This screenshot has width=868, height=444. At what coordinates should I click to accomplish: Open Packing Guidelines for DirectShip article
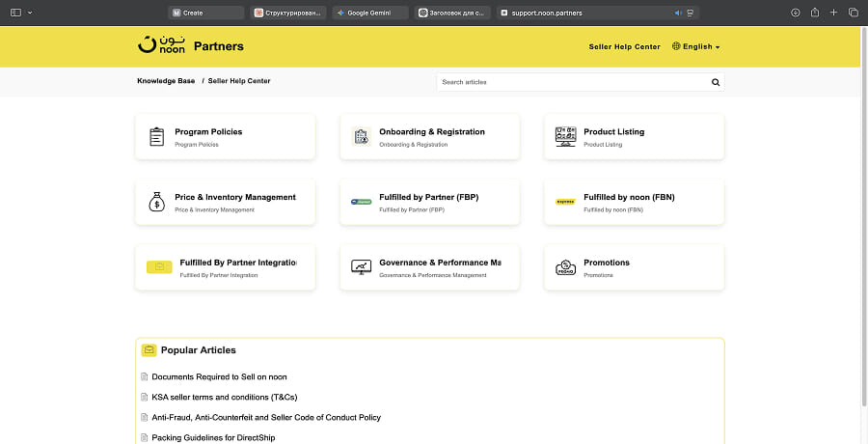click(x=213, y=438)
